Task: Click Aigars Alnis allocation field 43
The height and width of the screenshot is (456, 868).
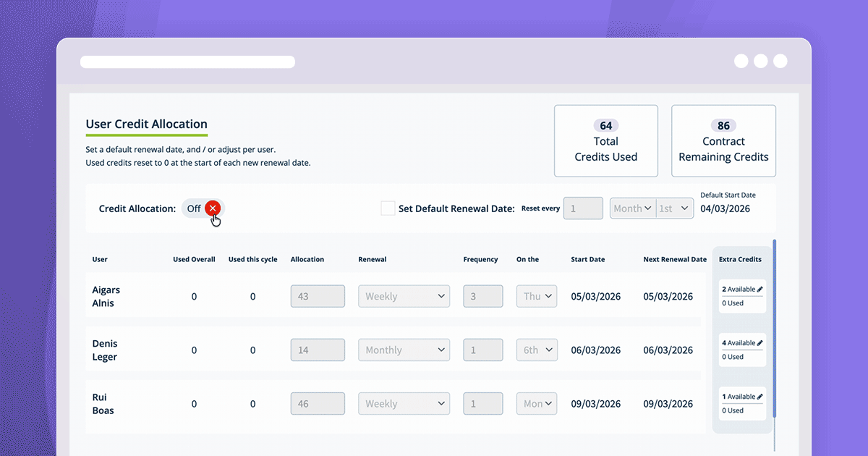Action: [x=318, y=296]
